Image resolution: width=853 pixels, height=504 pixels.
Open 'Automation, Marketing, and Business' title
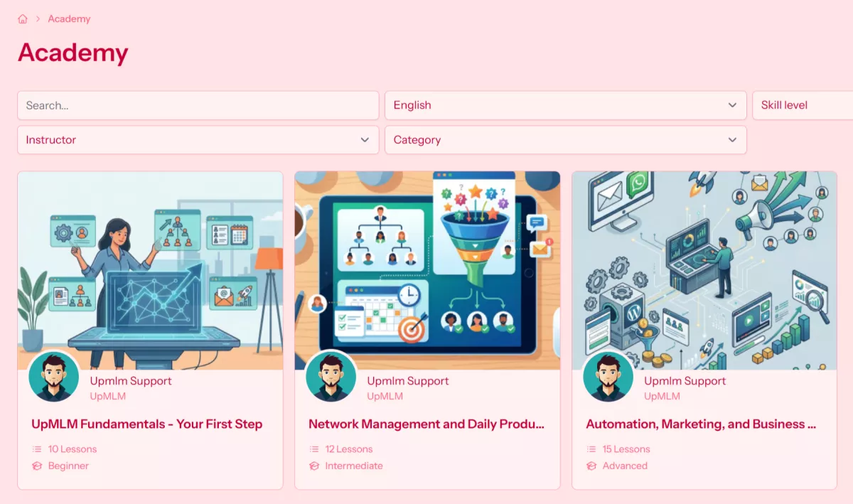pyautogui.click(x=701, y=424)
